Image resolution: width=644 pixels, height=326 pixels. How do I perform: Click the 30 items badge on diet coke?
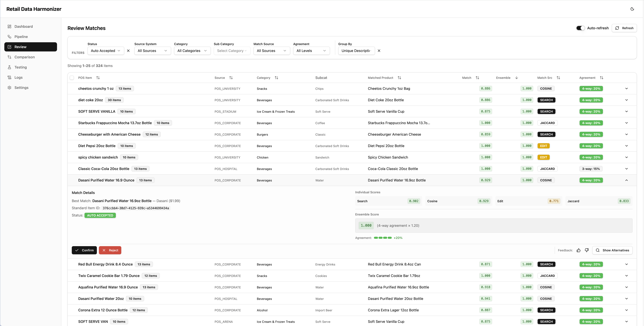(114, 100)
